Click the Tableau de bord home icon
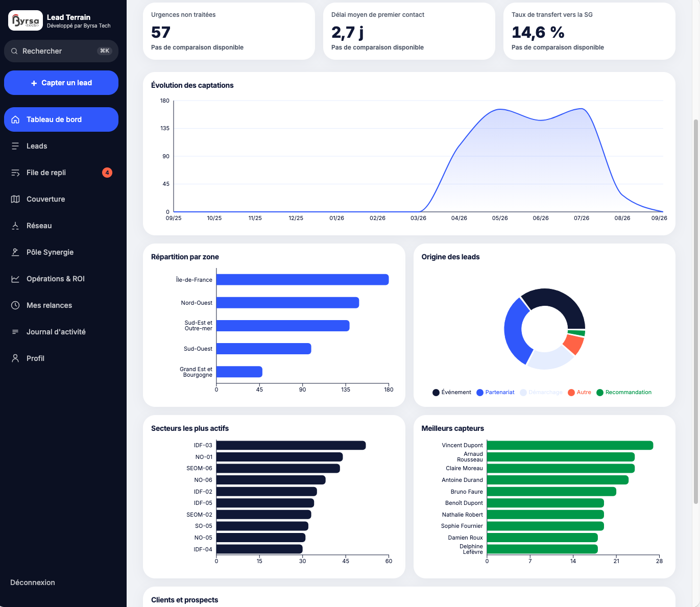Screen dimensions: 700x607 [15, 119]
